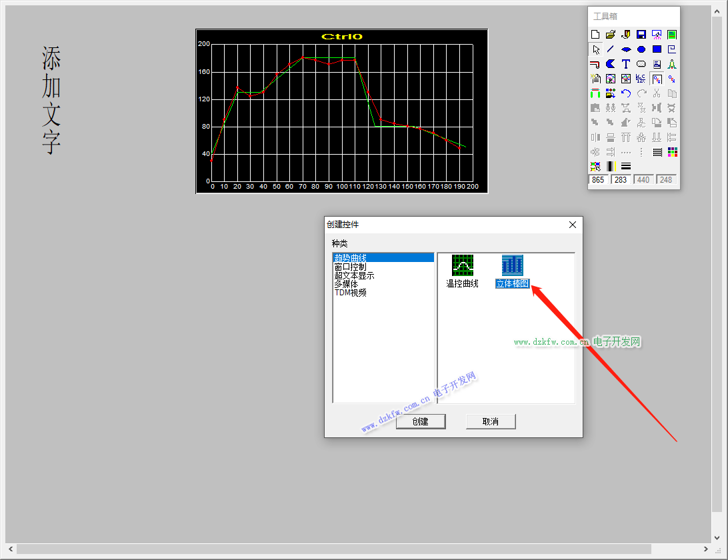The height and width of the screenshot is (560, 728).
Task: Toggle the grid display icon
Action: (657, 152)
